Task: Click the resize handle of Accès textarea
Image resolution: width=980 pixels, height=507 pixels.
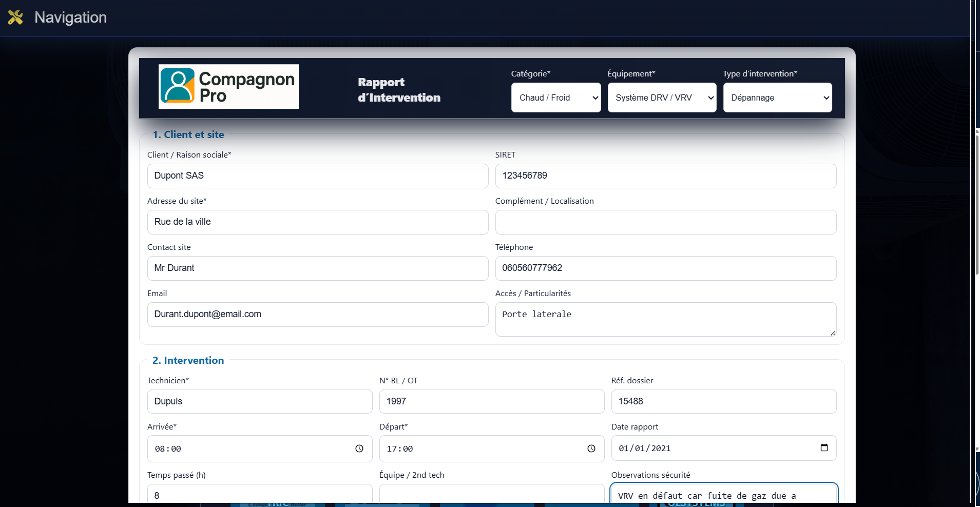Action: pyautogui.click(x=833, y=333)
